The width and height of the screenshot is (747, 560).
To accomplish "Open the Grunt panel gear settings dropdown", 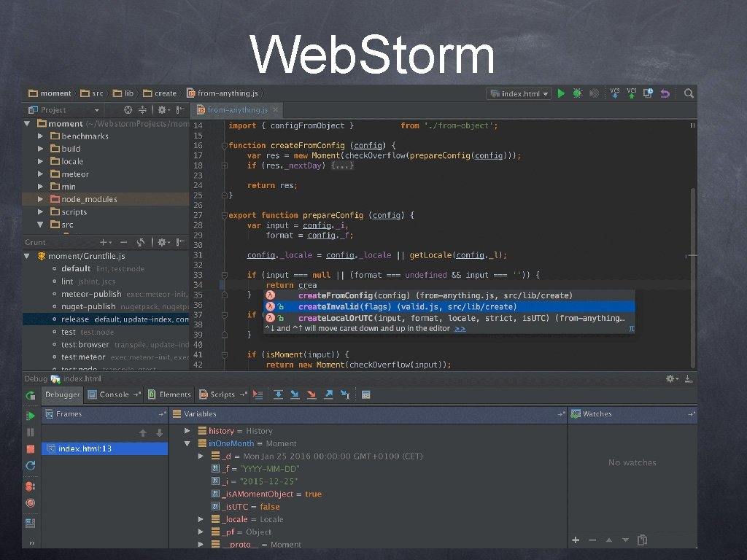I will [164, 242].
